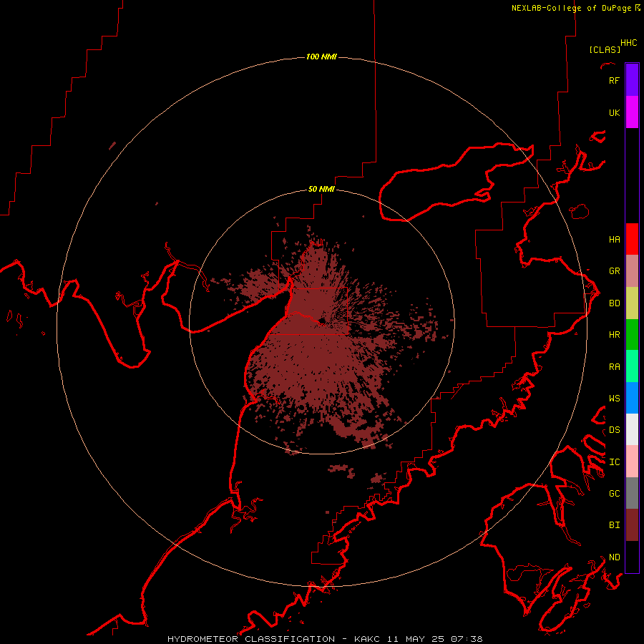
Task: Select the GC gray legend swatch
Action: [632, 493]
